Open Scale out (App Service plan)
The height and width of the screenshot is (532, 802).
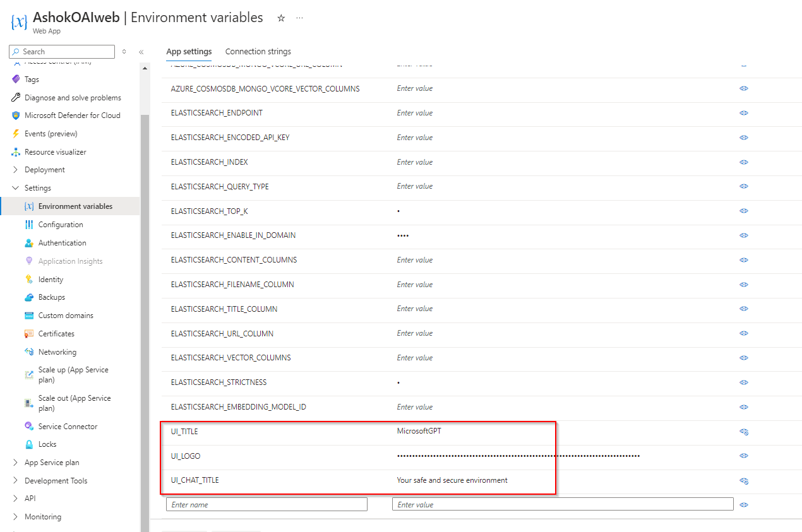click(75, 403)
